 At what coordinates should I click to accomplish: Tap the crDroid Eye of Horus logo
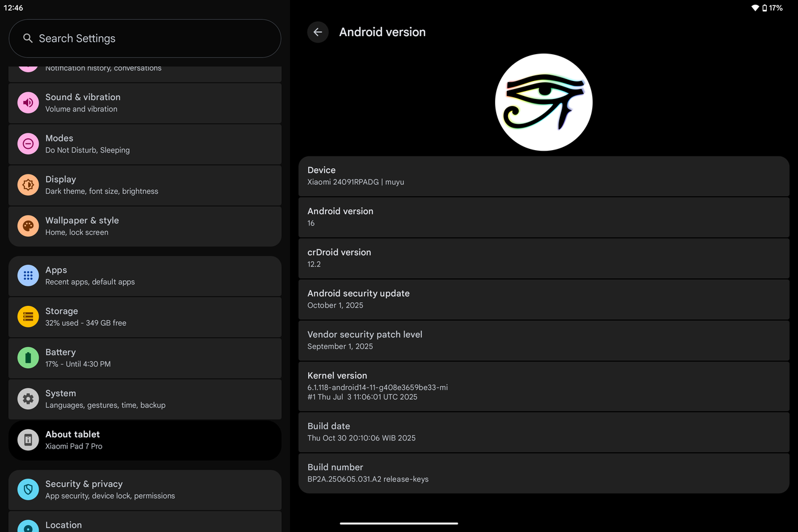click(x=544, y=102)
